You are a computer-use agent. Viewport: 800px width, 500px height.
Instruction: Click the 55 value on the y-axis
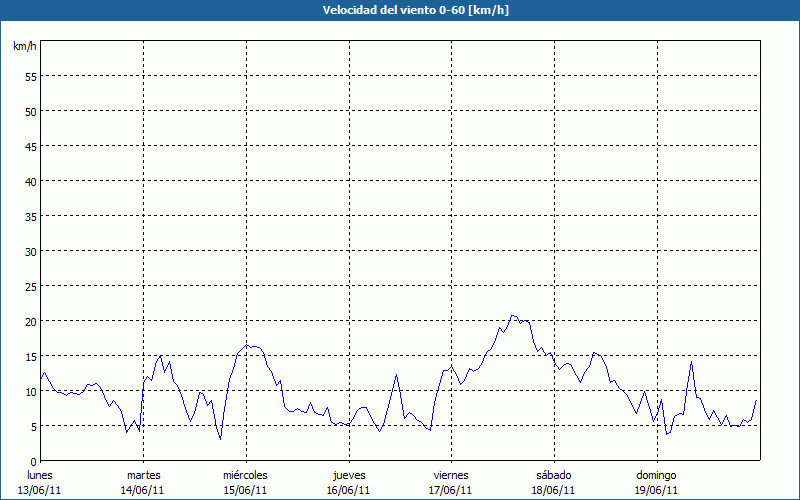[30, 76]
